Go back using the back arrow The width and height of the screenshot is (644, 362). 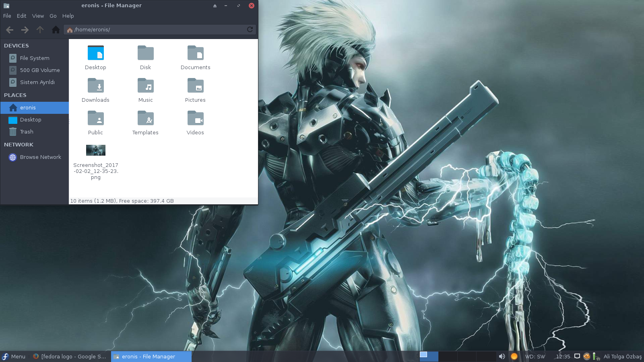10,30
